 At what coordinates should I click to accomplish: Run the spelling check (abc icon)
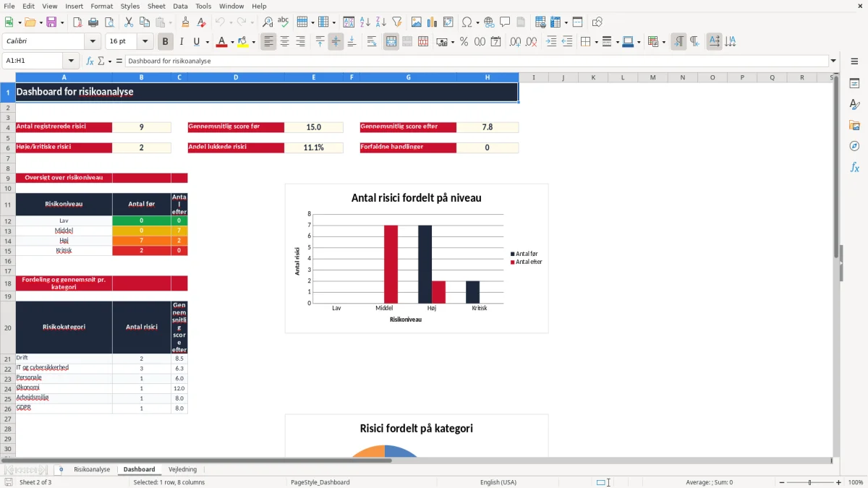284,22
